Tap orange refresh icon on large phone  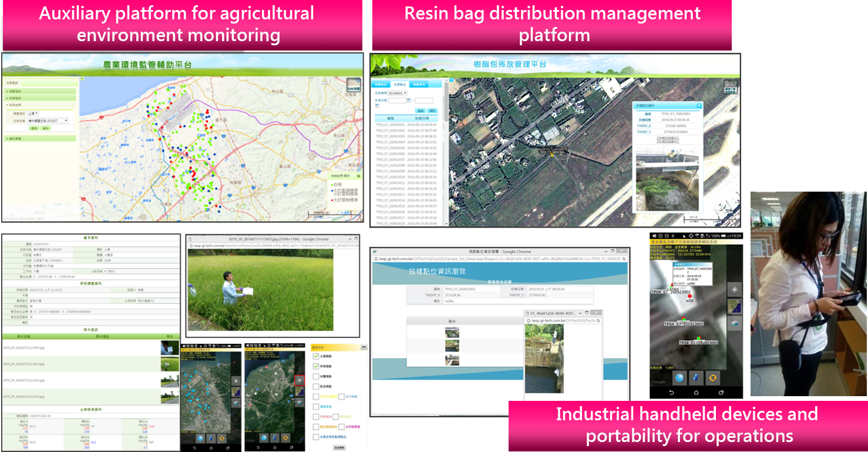[x=713, y=379]
